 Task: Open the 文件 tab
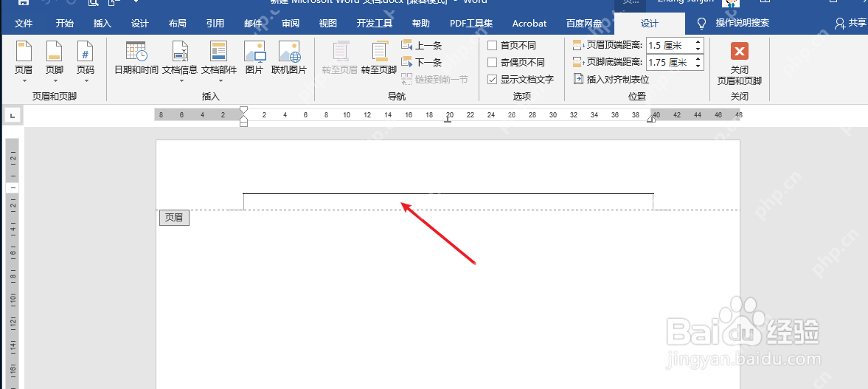(x=24, y=24)
